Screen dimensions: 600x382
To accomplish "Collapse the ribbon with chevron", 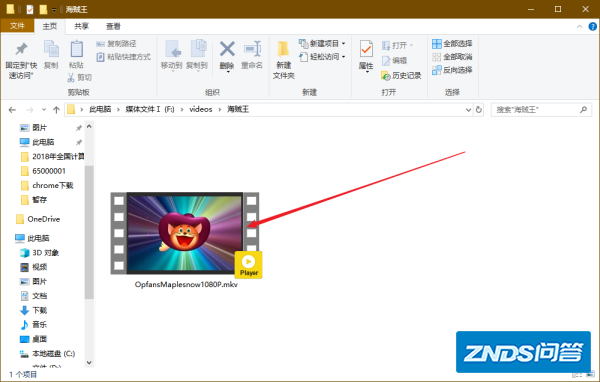I will pos(579,26).
